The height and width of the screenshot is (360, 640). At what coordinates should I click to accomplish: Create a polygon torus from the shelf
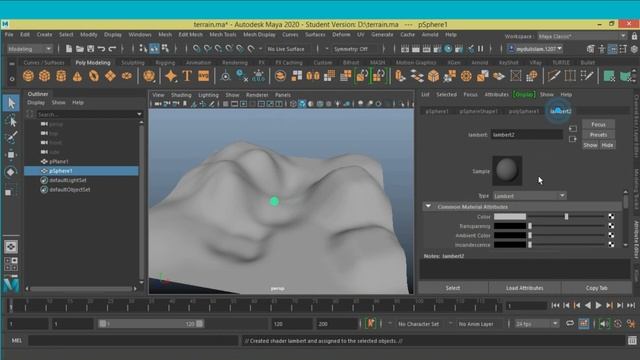tap(94, 76)
